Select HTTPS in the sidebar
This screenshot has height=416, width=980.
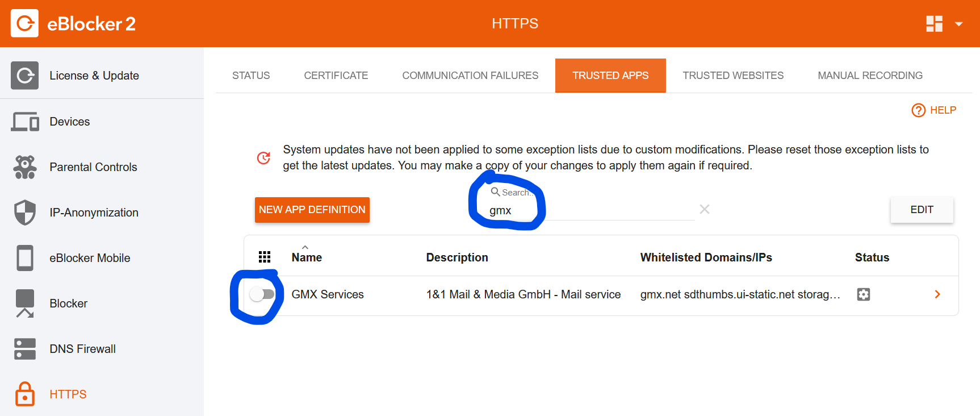pos(68,394)
